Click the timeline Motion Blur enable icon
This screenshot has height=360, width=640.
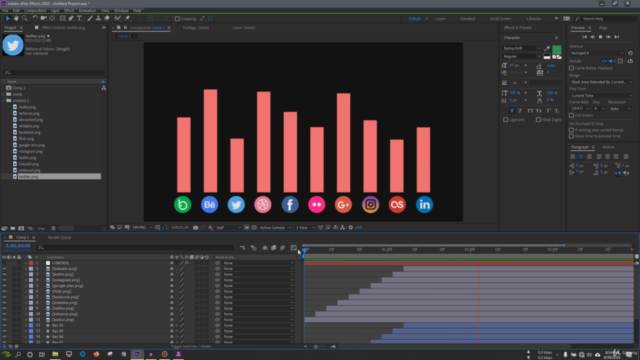[282, 248]
